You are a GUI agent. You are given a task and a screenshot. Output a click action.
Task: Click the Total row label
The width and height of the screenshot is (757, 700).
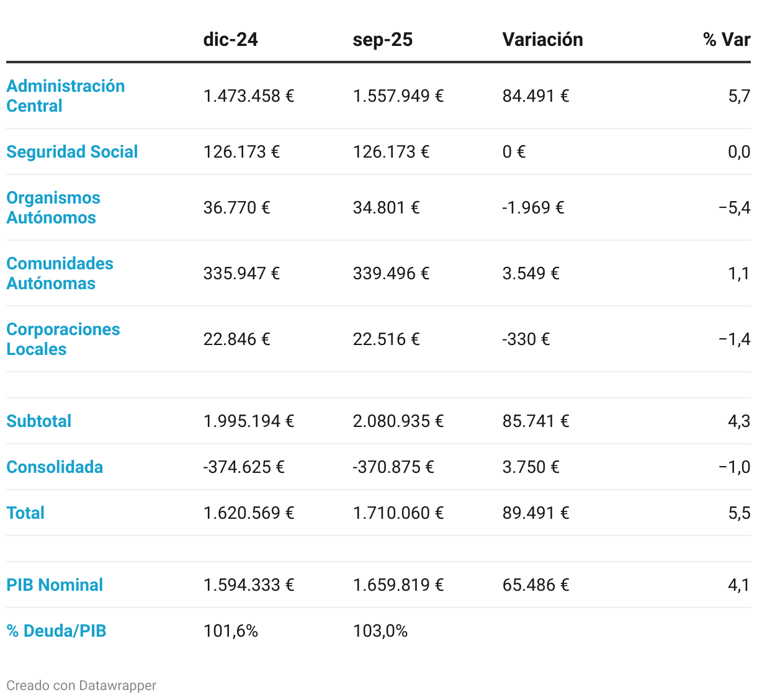pos(25,513)
